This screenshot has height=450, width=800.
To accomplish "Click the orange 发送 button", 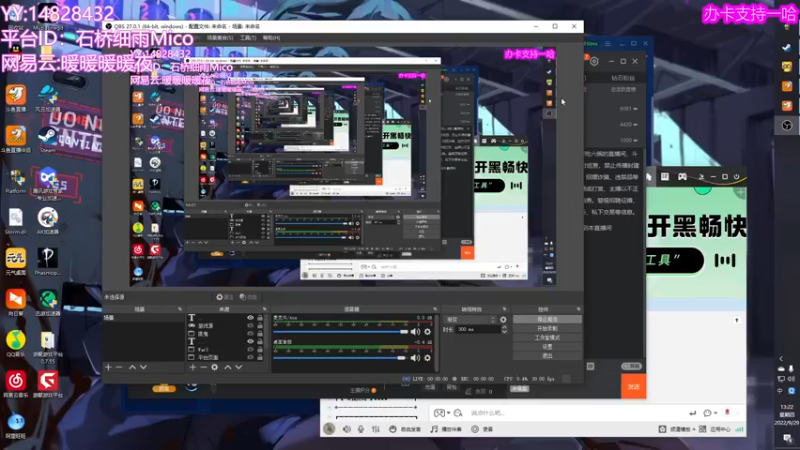I will (634, 387).
